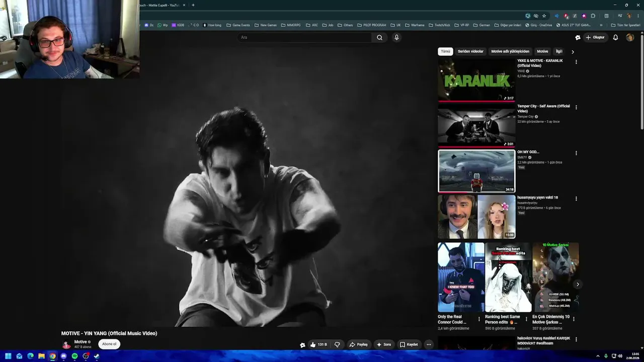Save the video with Kaydet
Screen dimensions: 644x362
pyautogui.click(x=409, y=344)
